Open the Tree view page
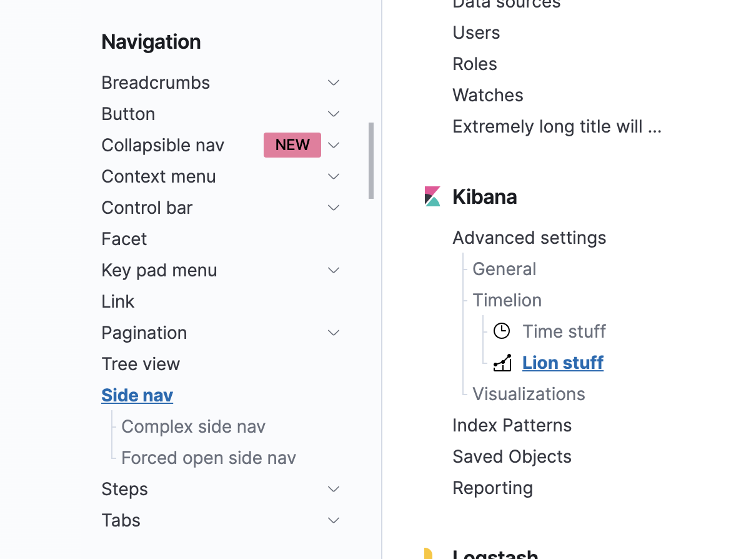The width and height of the screenshot is (756, 559). [141, 364]
